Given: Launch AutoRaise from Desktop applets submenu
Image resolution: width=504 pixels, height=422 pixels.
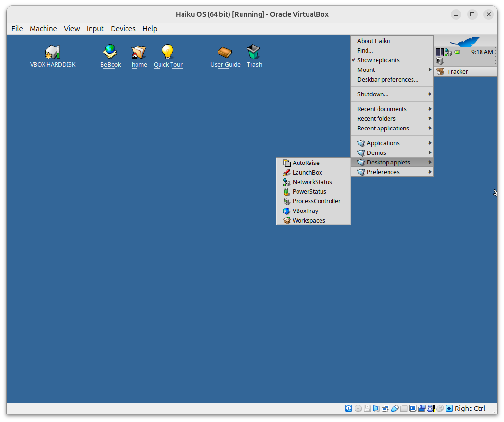Looking at the screenshot, I should tap(313, 163).
